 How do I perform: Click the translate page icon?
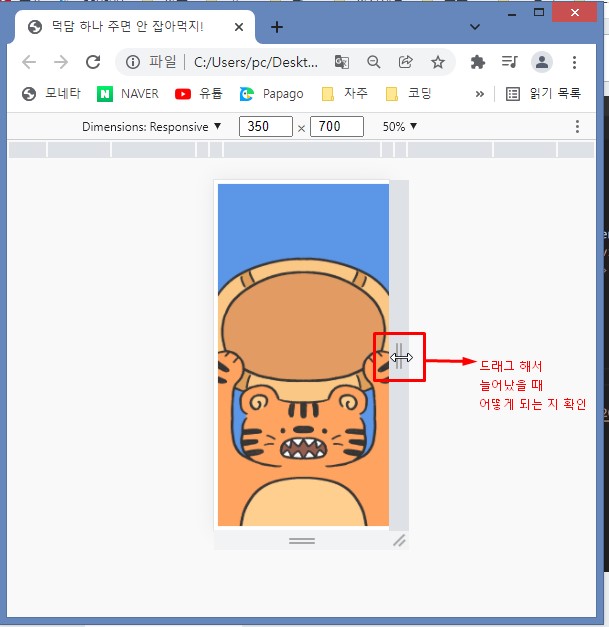[x=341, y=62]
